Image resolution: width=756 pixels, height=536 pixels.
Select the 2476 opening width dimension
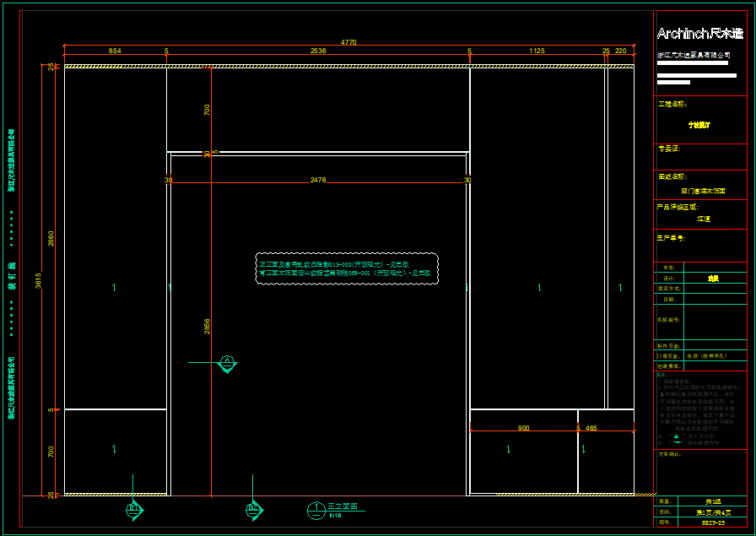click(318, 180)
